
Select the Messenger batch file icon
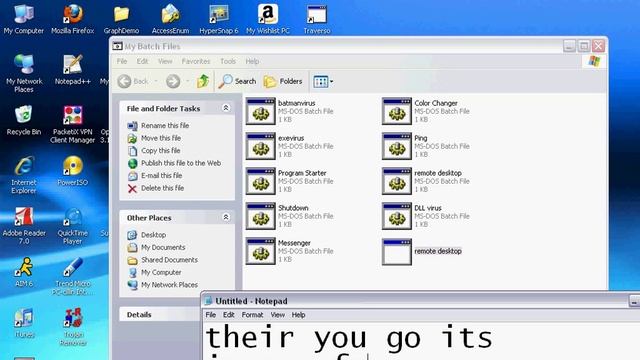261,251
